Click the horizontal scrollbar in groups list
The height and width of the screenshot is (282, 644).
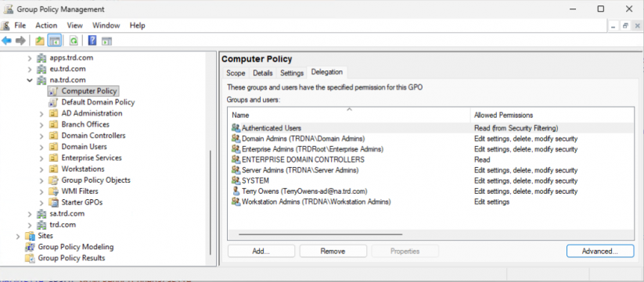320,234
